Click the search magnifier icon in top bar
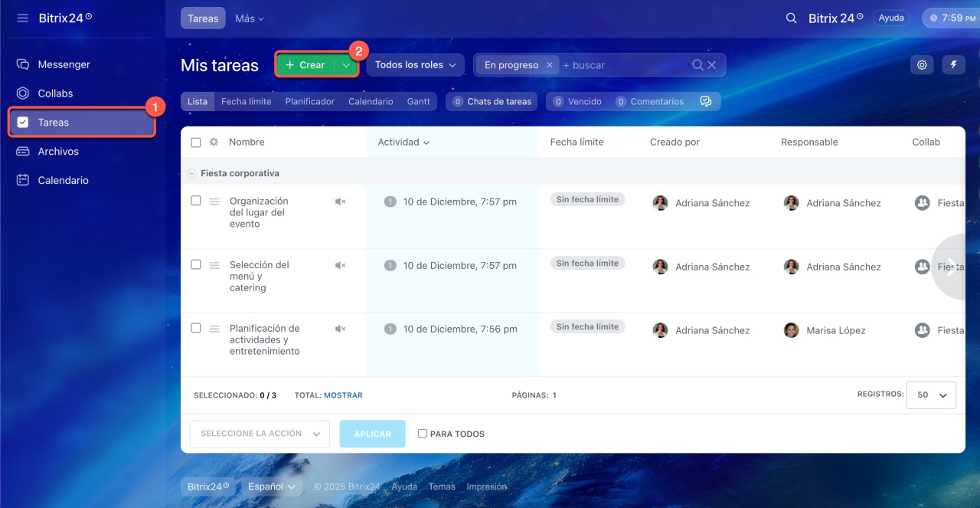The height and width of the screenshot is (508, 980). pyautogui.click(x=792, y=18)
